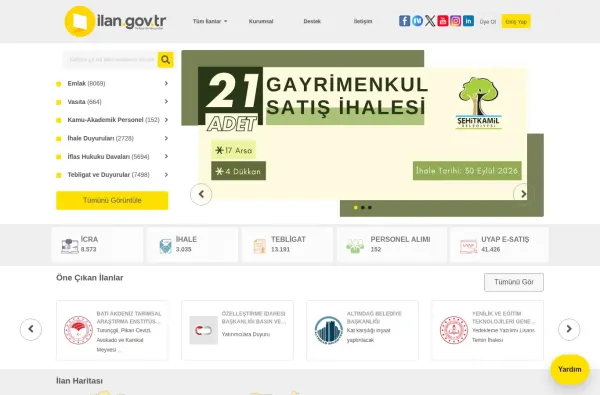
Task: Expand the Vasıta category arrow
Action: (166, 101)
